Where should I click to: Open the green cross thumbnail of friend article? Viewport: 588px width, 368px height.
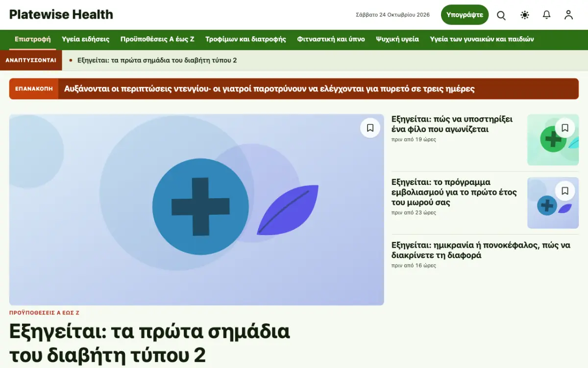click(x=553, y=140)
